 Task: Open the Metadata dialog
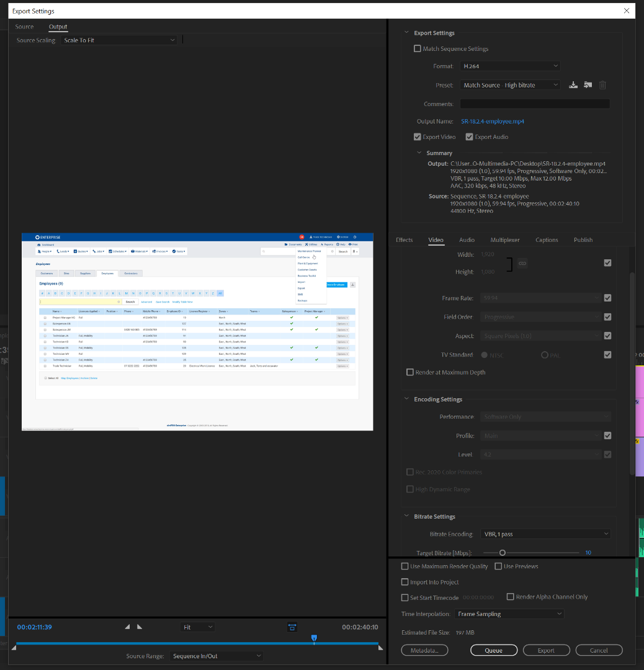point(424,650)
